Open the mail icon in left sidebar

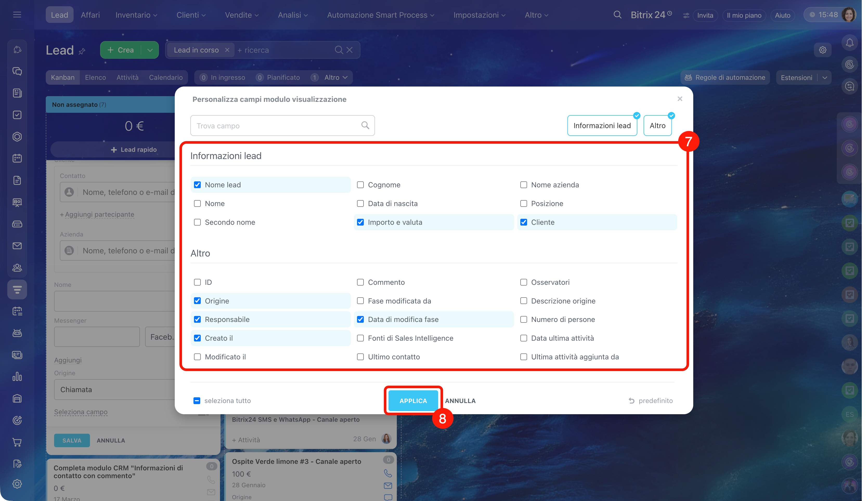[x=17, y=246]
